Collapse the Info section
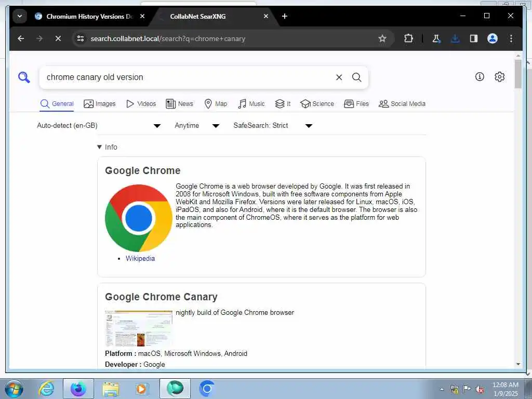 107,147
